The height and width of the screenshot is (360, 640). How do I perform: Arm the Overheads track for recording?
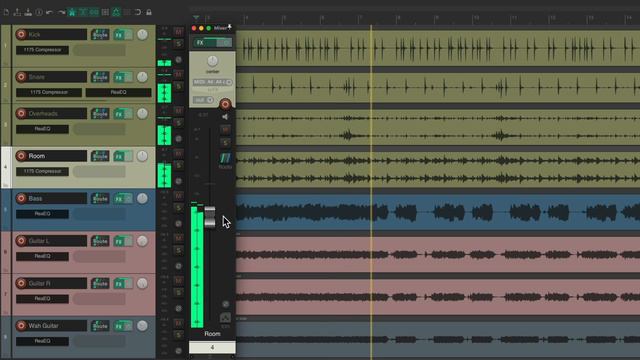point(21,113)
